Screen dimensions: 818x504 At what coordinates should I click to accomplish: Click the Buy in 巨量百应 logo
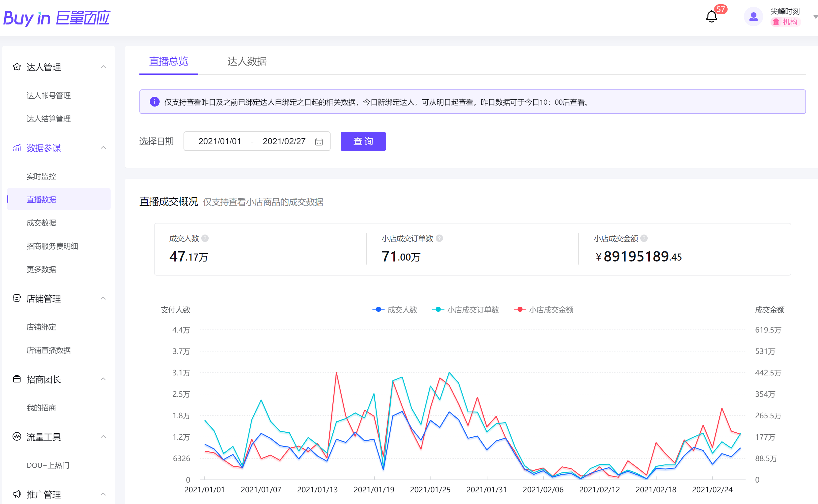[x=57, y=17]
